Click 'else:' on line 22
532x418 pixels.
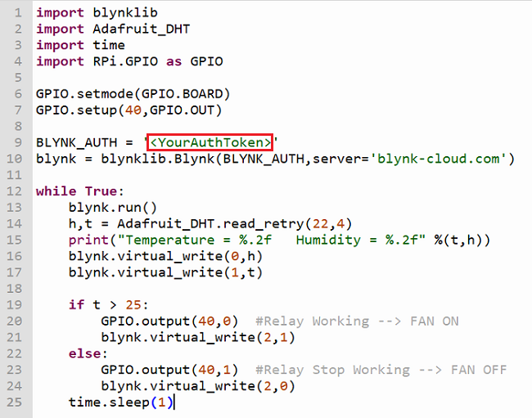pos(88,353)
